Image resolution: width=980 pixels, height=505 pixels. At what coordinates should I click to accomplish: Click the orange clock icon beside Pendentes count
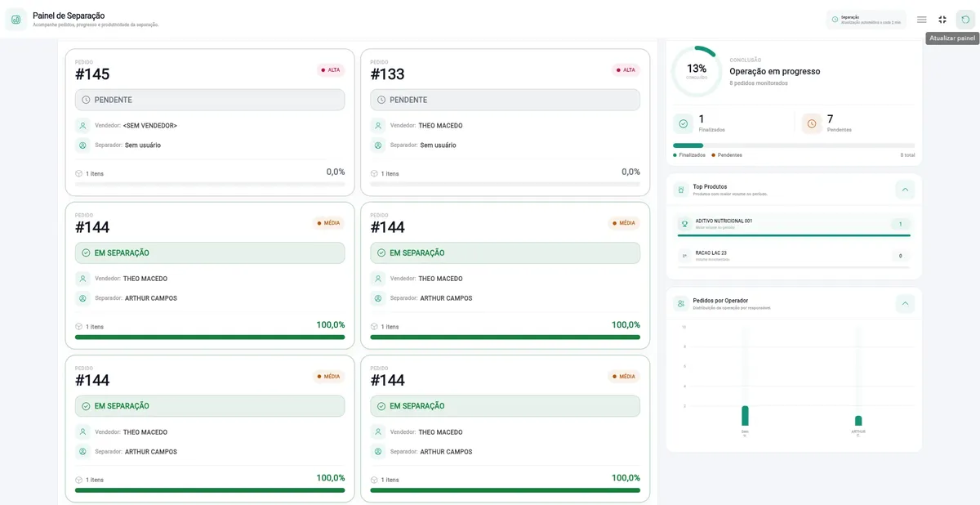pos(812,123)
